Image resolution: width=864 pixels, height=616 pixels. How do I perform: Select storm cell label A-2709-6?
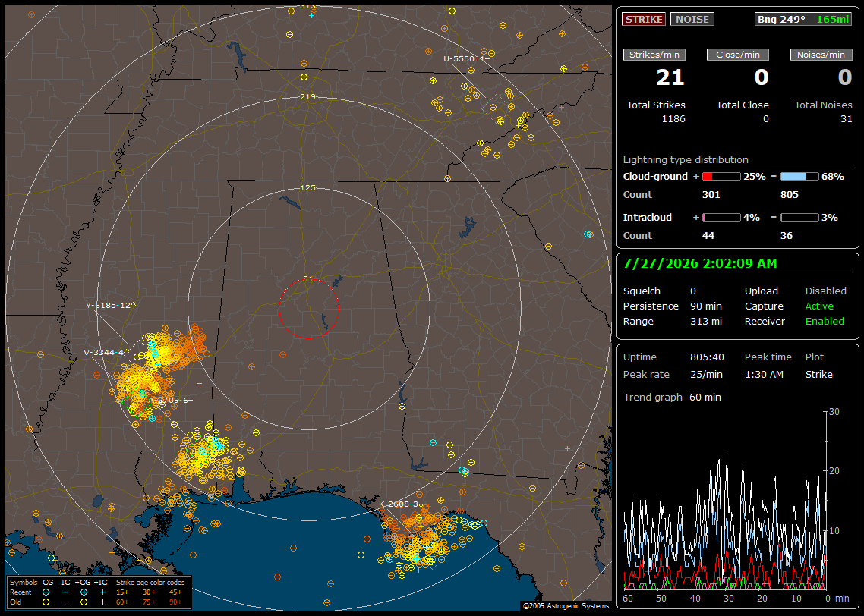tap(169, 400)
